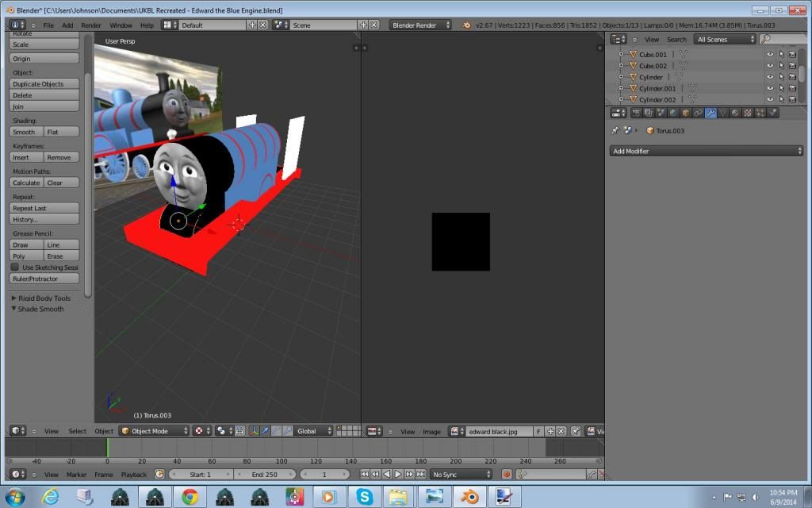This screenshot has height=508, width=812.
Task: Toggle selectability of Cube.001
Action: point(781,55)
